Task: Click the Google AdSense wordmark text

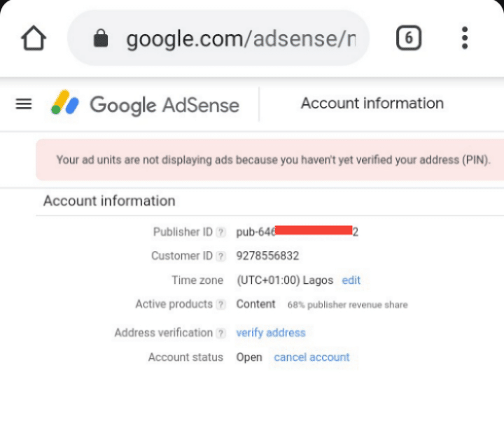Action: click(x=164, y=105)
